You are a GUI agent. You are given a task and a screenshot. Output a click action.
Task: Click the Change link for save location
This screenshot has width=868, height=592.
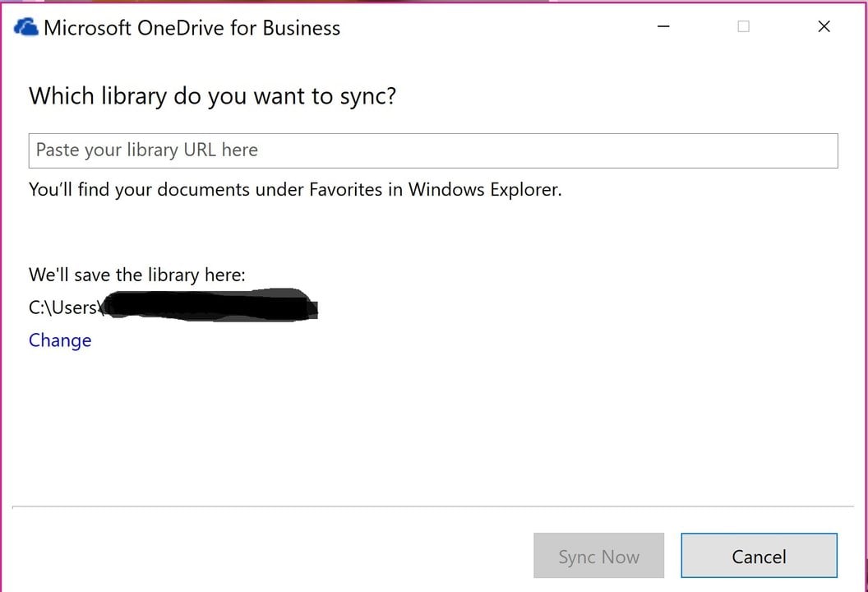tap(60, 340)
